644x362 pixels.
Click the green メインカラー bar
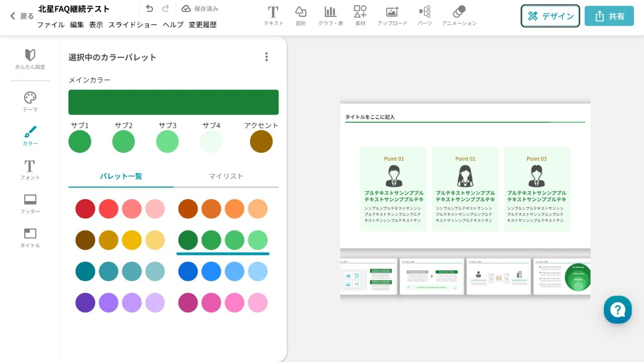tap(174, 102)
